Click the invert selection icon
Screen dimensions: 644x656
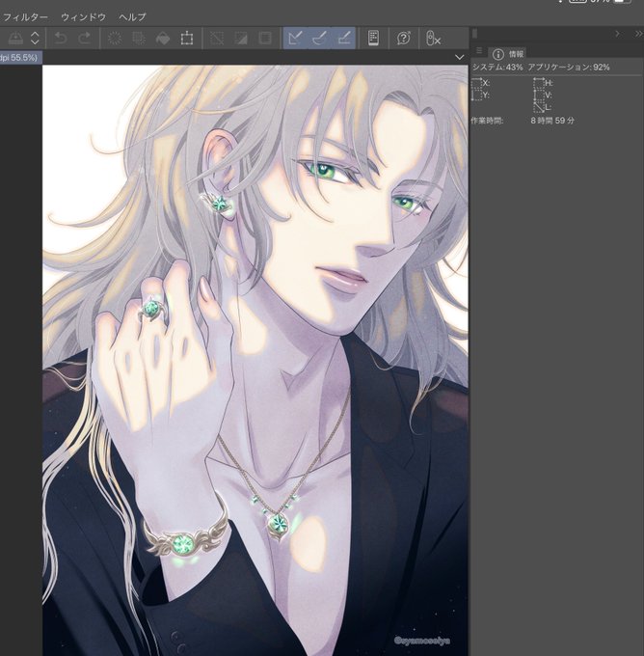(x=241, y=39)
